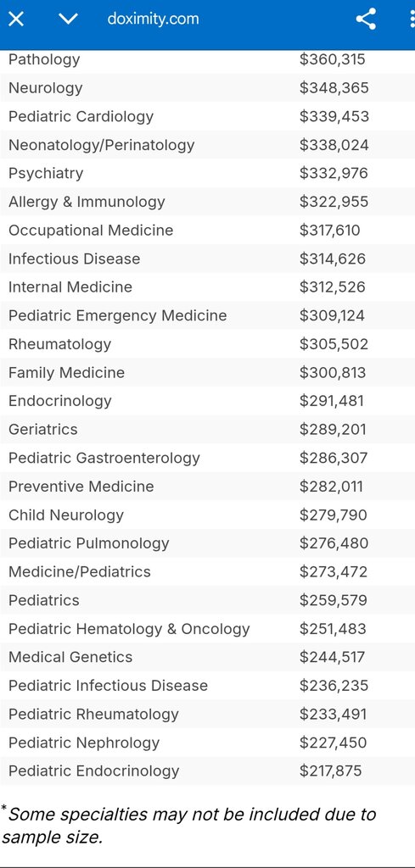Select the Medical Genetics row
This screenshot has height=868, width=415.
pos(207,657)
